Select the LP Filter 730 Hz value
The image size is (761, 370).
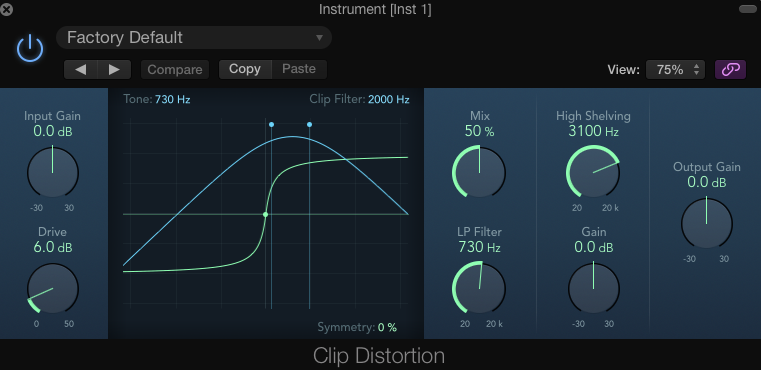tap(480, 247)
